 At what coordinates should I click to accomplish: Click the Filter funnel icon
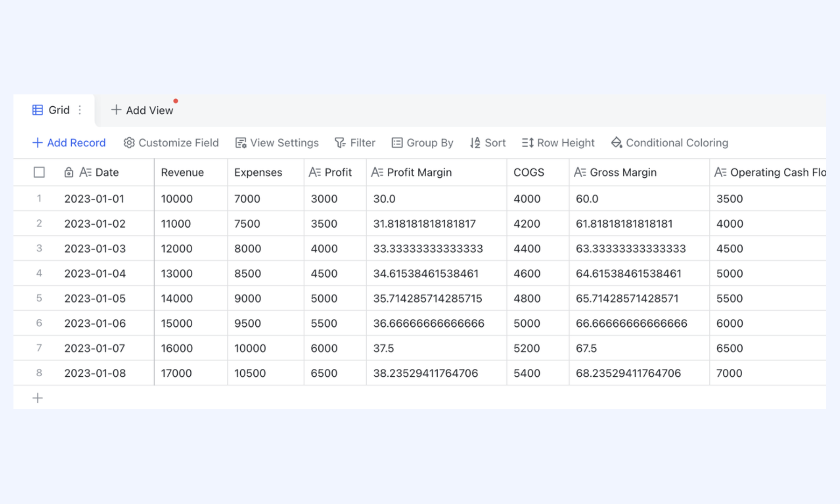click(x=340, y=143)
